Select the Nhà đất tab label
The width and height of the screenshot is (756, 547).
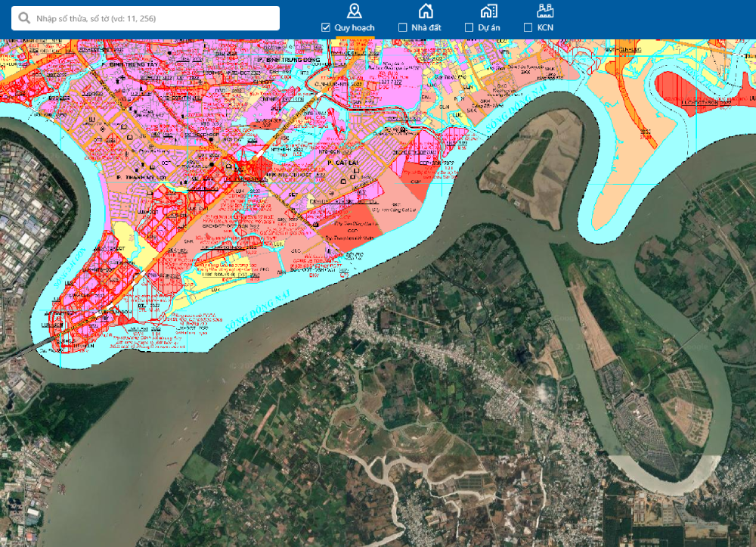tap(426, 28)
